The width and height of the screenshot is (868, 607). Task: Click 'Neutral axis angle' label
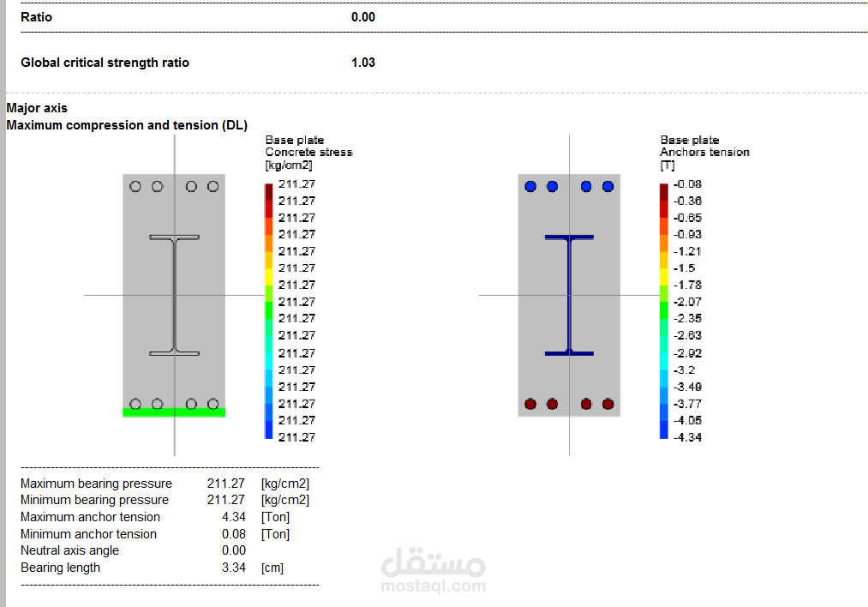coord(69,550)
